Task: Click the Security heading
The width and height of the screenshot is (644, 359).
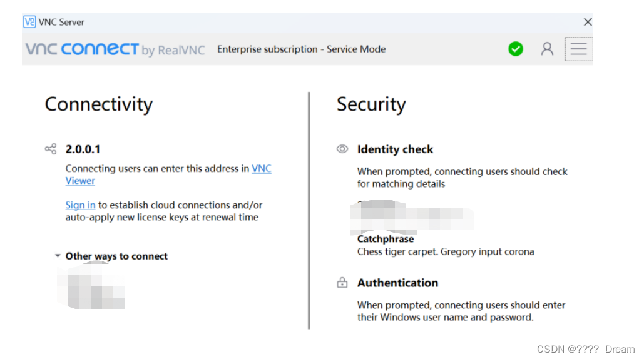Action: point(371,104)
